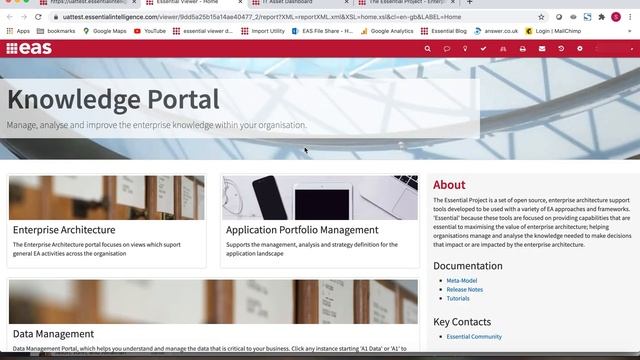Open the Chrome three-dot menu
The width and height of the screenshot is (640, 360).
(x=630, y=17)
